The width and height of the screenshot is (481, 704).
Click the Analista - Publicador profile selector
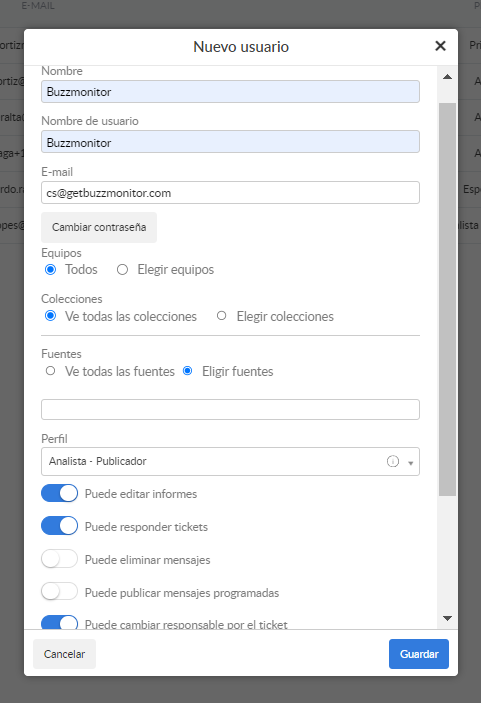coord(230,461)
